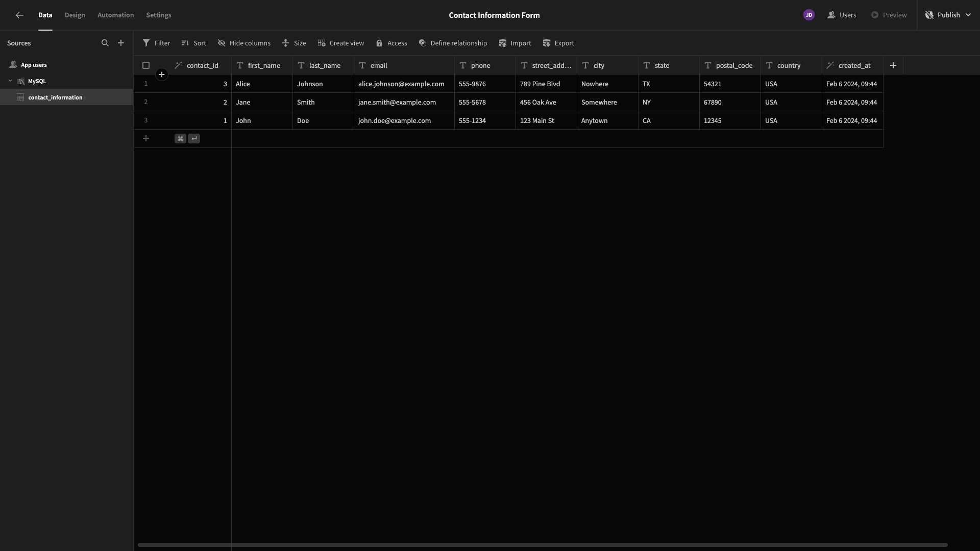Image resolution: width=980 pixels, height=551 pixels.
Task: Open the Publish dropdown
Action: [948, 15]
